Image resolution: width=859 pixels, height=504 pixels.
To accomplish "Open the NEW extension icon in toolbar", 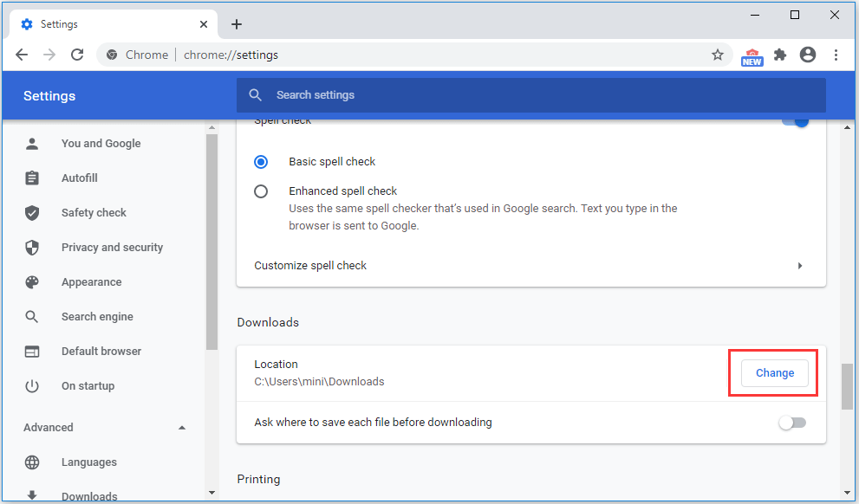I will [x=752, y=56].
